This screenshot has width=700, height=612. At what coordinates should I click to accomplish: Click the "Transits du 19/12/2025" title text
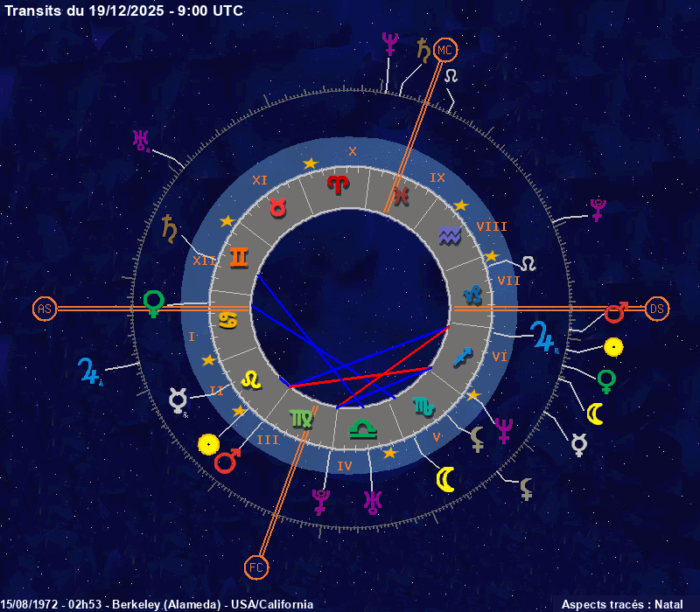click(x=124, y=11)
